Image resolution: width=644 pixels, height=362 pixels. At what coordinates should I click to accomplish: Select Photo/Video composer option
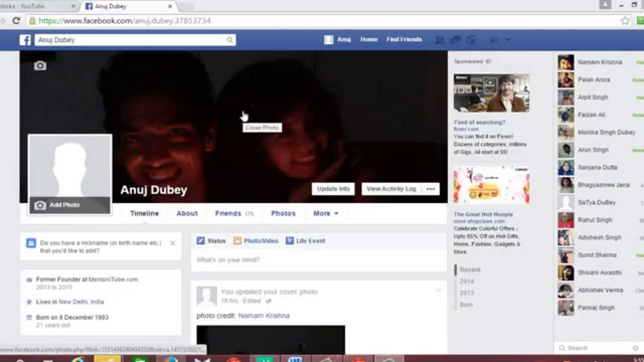click(x=256, y=241)
